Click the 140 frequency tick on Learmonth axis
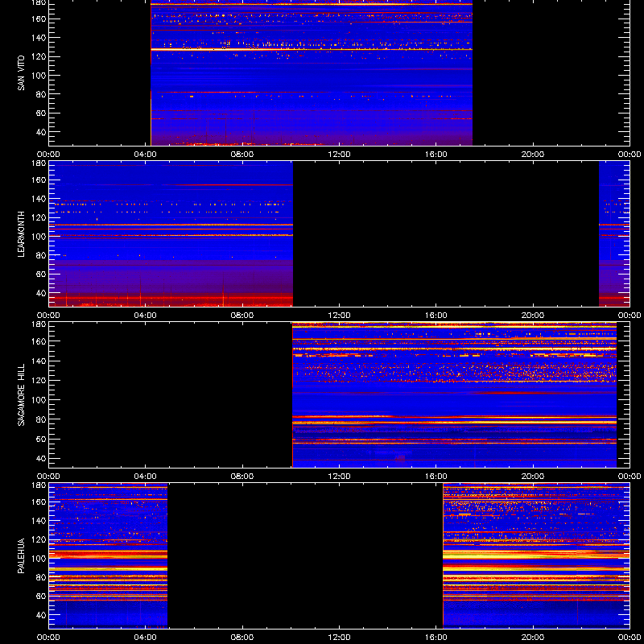The height and width of the screenshot is (644, 644). point(39,199)
